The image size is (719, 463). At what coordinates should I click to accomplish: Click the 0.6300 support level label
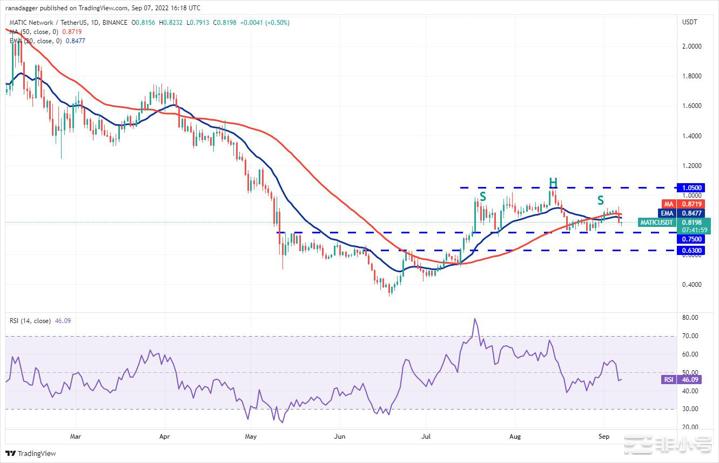690,251
